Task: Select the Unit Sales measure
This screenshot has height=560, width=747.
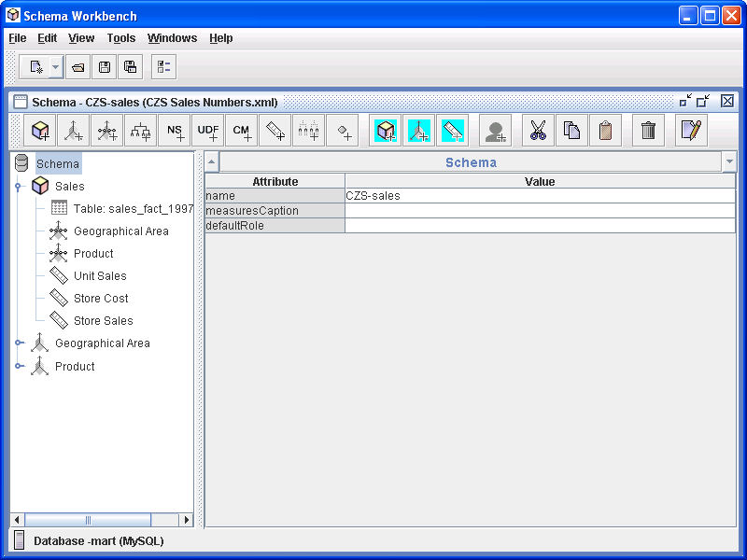Action: pos(100,275)
